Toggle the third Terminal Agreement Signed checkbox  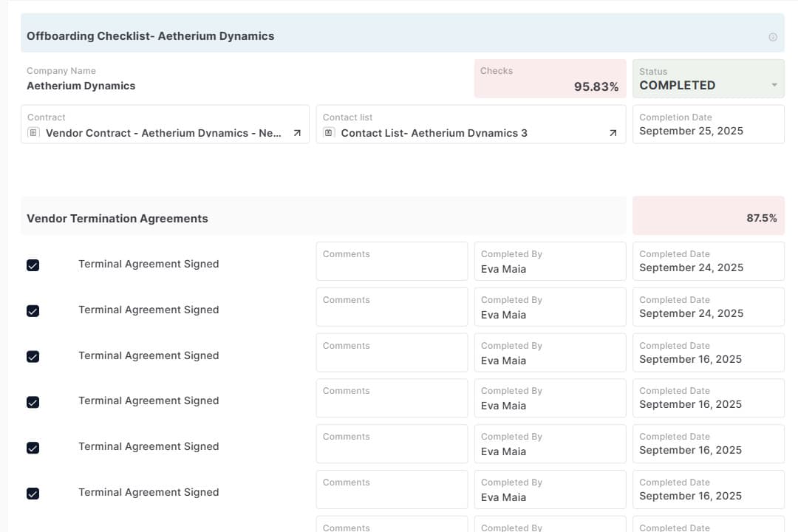(33, 357)
